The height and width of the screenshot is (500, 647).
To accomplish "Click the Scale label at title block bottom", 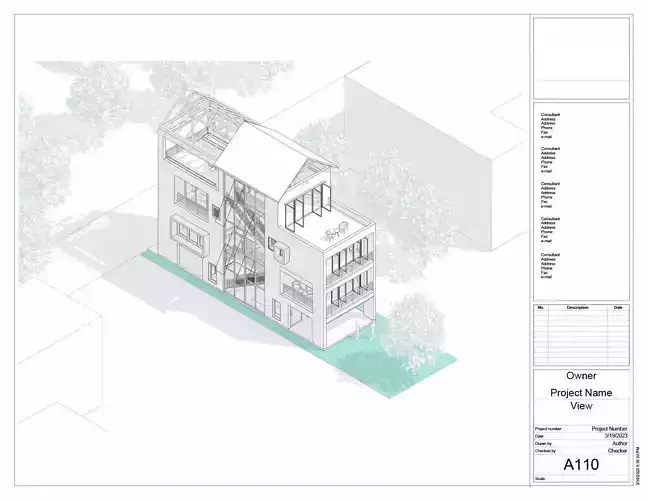I will 540,479.
